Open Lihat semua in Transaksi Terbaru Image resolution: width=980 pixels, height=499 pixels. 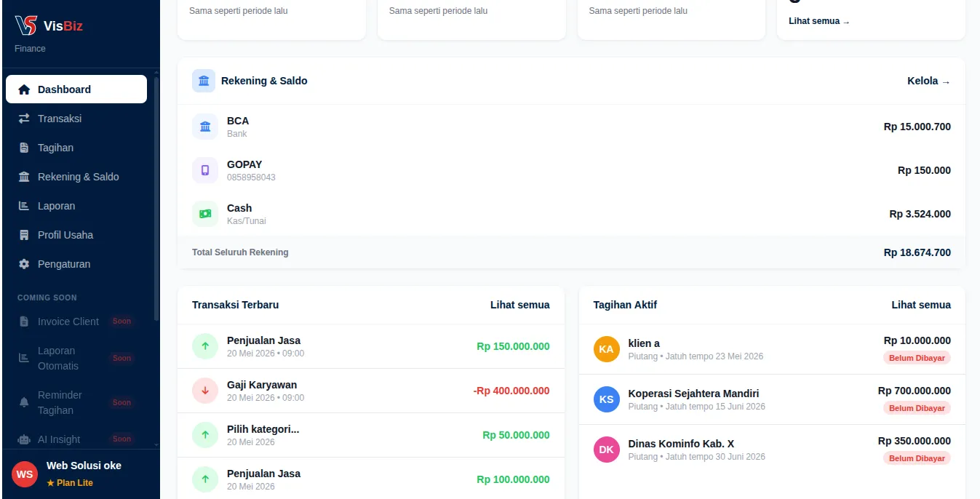(x=520, y=305)
